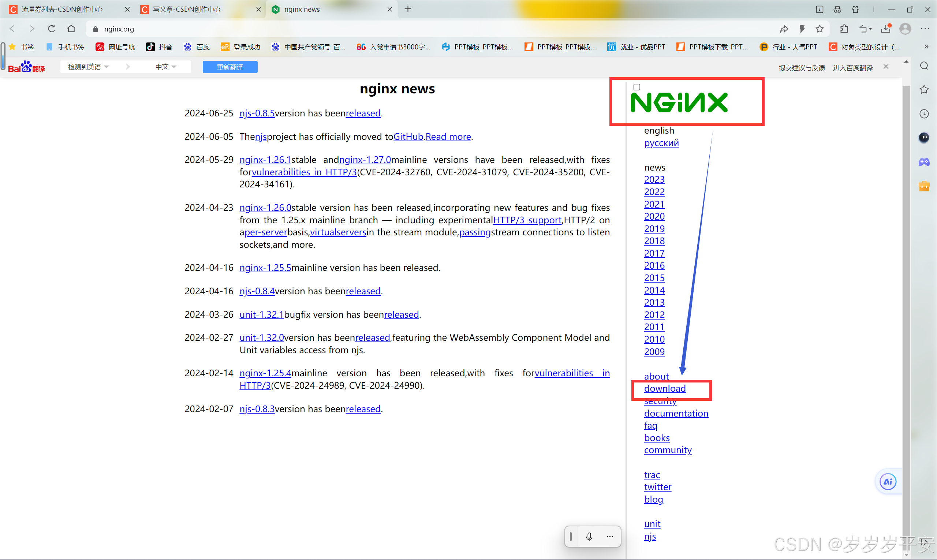Image resolution: width=937 pixels, height=560 pixels.
Task: Open the floating AI assistant button
Action: click(x=888, y=482)
